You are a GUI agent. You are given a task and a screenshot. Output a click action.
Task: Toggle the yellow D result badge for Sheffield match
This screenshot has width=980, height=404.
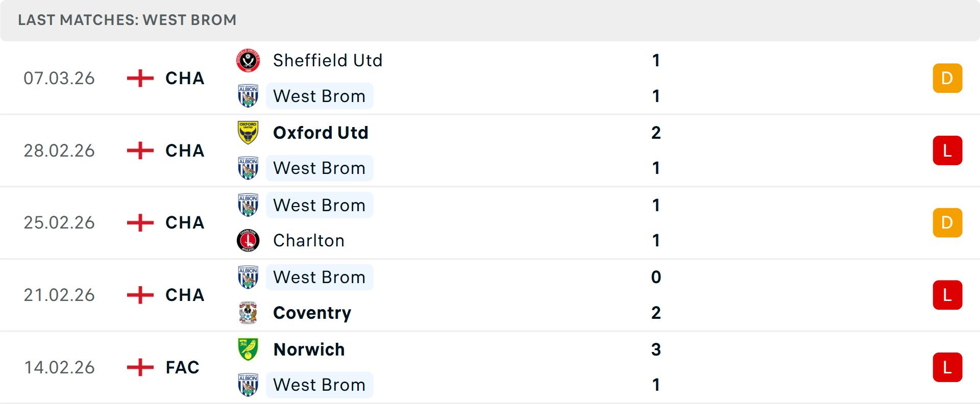[947, 78]
